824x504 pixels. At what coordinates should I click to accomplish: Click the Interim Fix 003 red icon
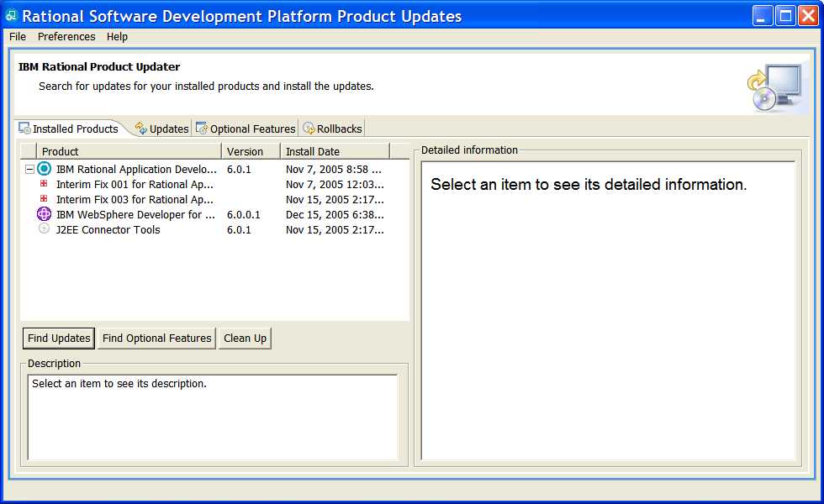pos(44,199)
